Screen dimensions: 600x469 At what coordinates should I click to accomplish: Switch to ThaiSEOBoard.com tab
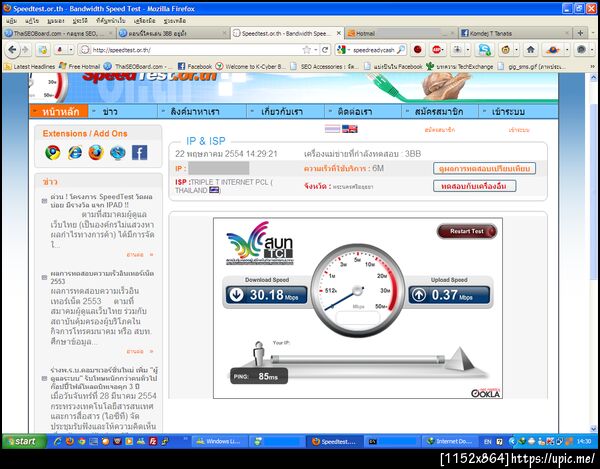pos(59,33)
